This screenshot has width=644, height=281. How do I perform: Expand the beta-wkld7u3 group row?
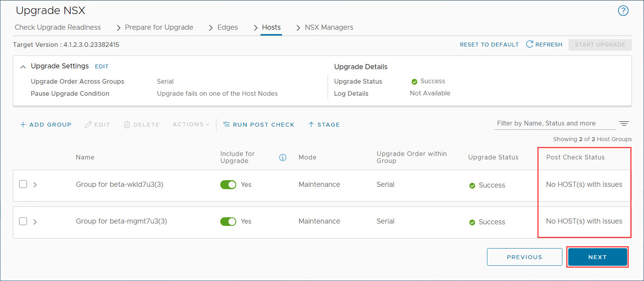click(x=35, y=184)
